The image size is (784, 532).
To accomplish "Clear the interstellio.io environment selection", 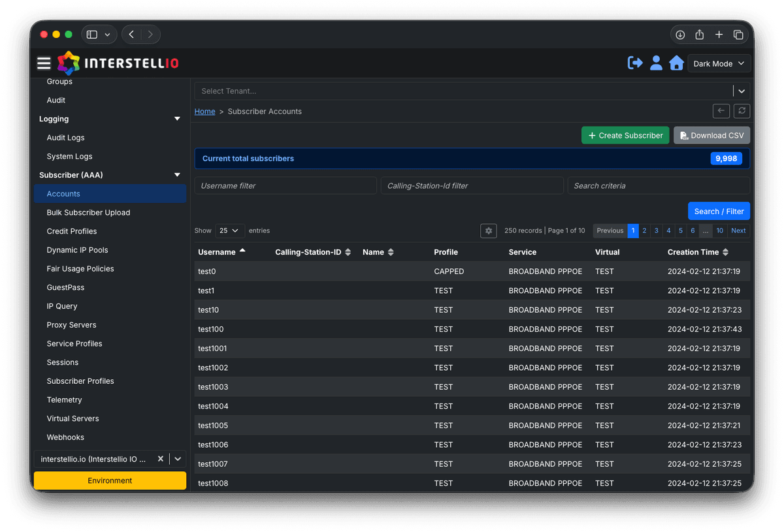I will [x=161, y=459].
